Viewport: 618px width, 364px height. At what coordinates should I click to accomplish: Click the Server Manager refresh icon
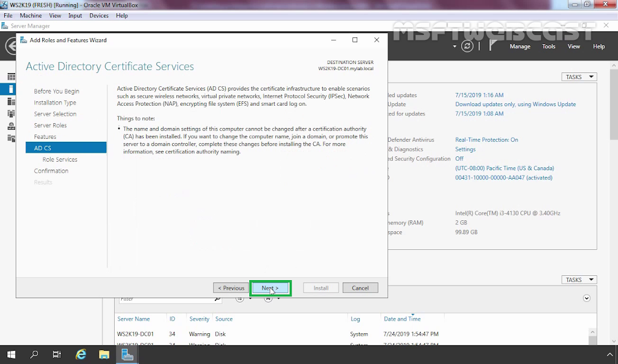click(467, 46)
